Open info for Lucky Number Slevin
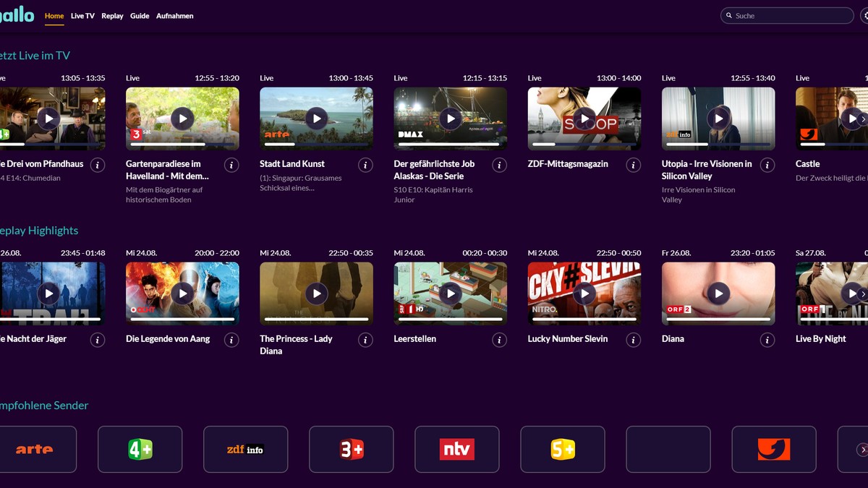Screen dimensions: 868x488 tap(633, 340)
